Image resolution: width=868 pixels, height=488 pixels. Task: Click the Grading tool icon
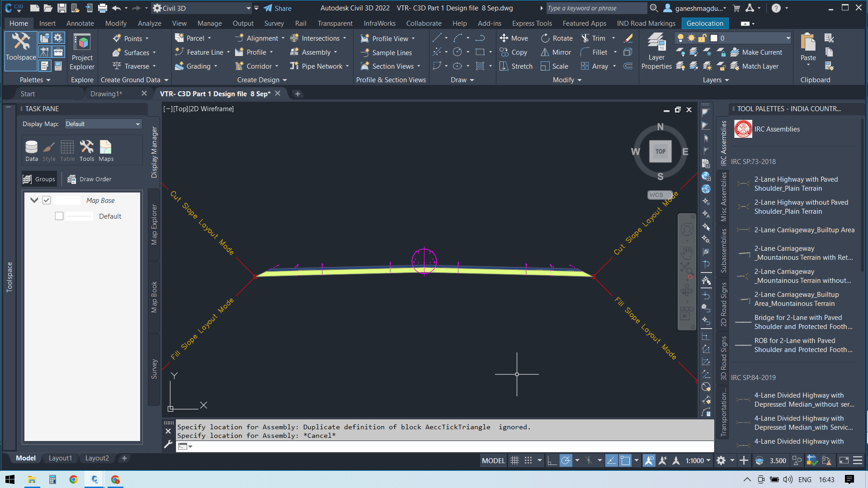coord(180,66)
